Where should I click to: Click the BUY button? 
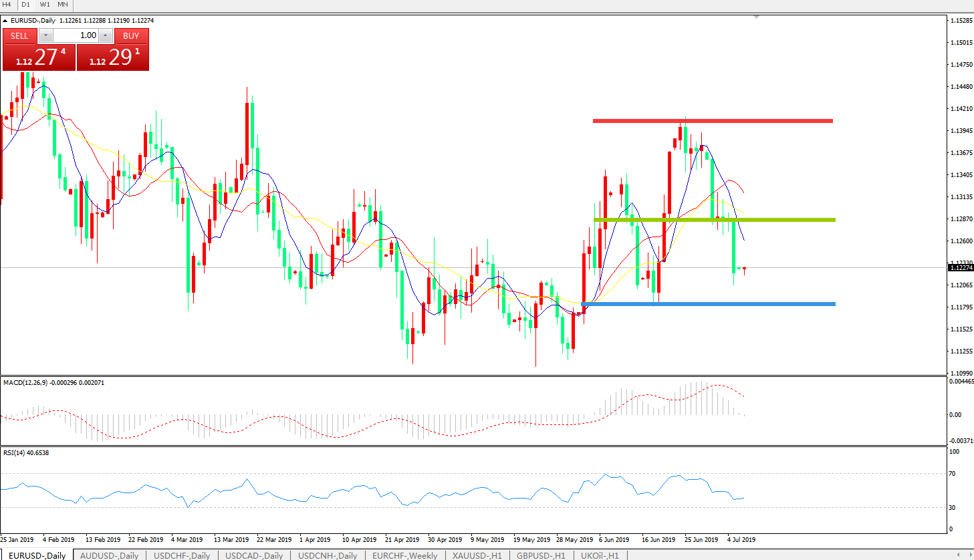(x=131, y=36)
